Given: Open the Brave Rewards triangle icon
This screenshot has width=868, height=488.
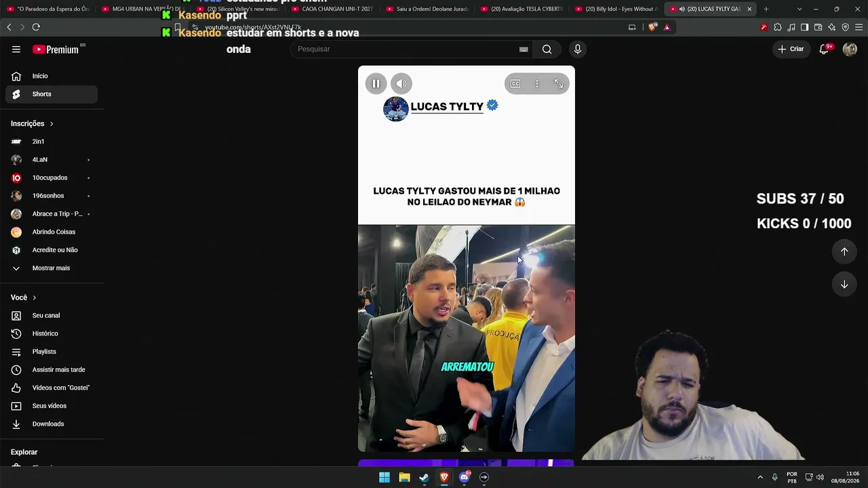Looking at the screenshot, I should 667,27.
